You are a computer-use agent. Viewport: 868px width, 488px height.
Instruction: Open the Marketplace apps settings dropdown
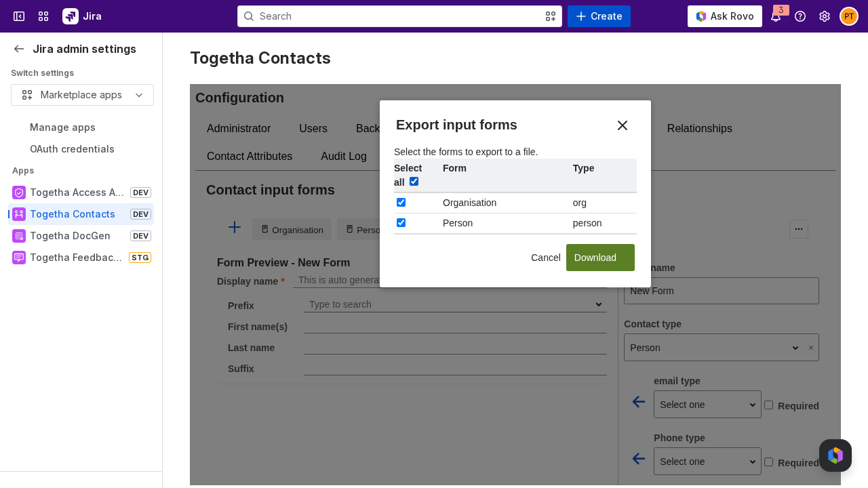82,95
